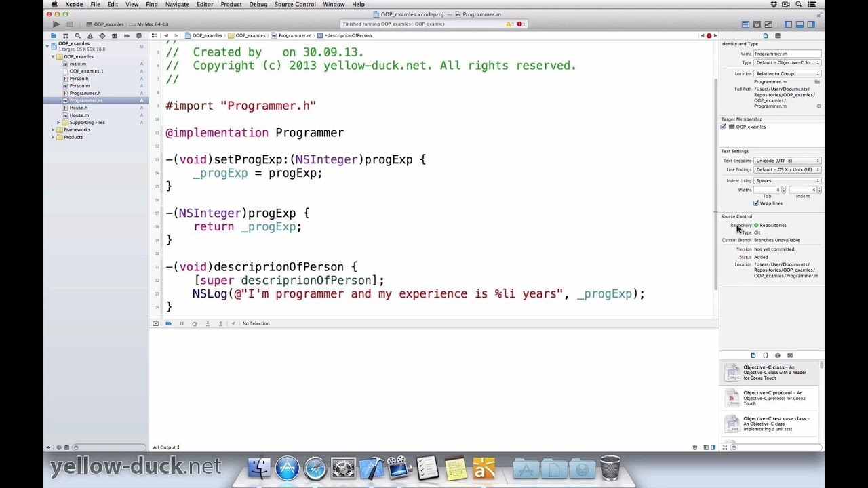The width and height of the screenshot is (868, 488).
Task: Show the Quick Help inspector icon
Action: point(778,35)
